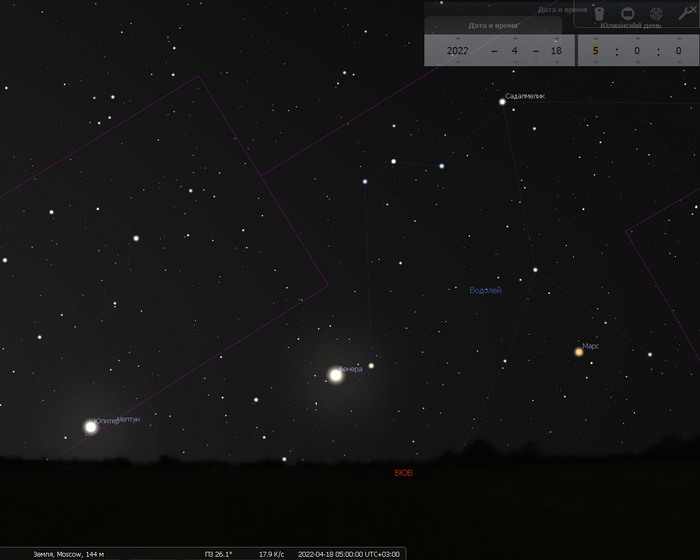
Task: Click the day field showing 18
Action: tap(556, 50)
